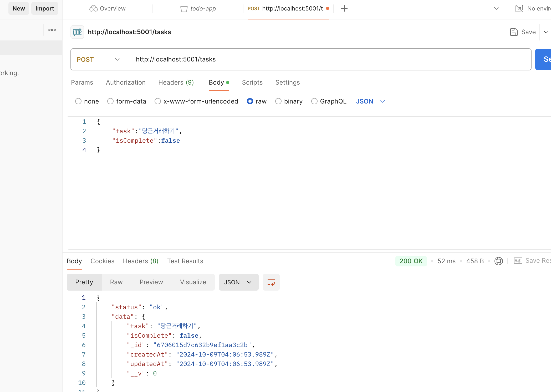Open the blue JSON body format dropdown
Screen dimensions: 551x392
click(x=370, y=101)
